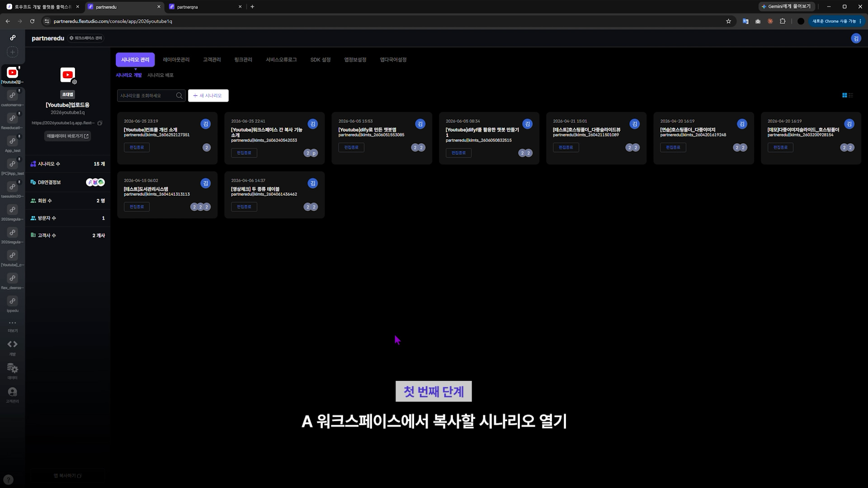Open the [Youtube]컨트롤 개선 소개 scenario card
868x488 pixels.
pyautogui.click(x=167, y=138)
